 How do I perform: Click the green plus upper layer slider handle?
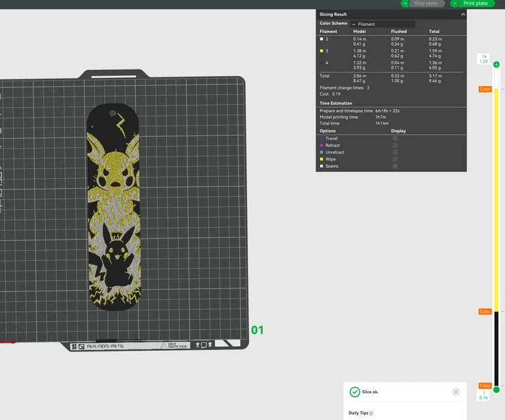coord(496,65)
